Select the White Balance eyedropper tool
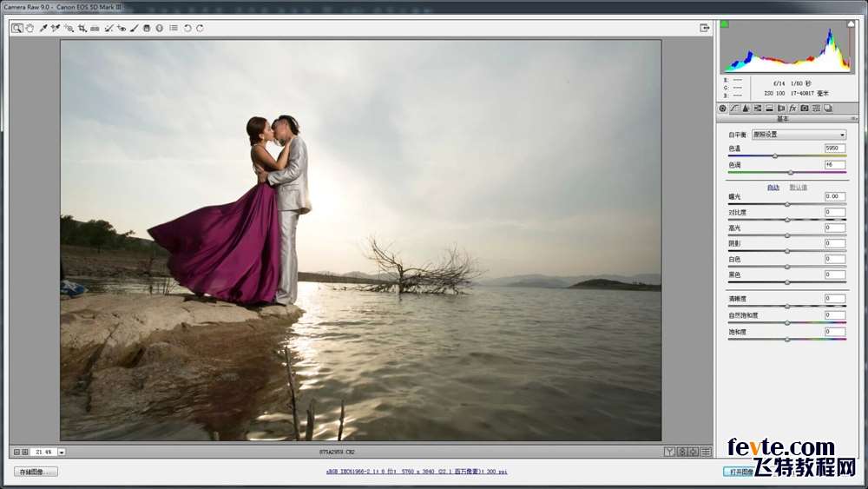Screen dimensions: 868x489 43,28
